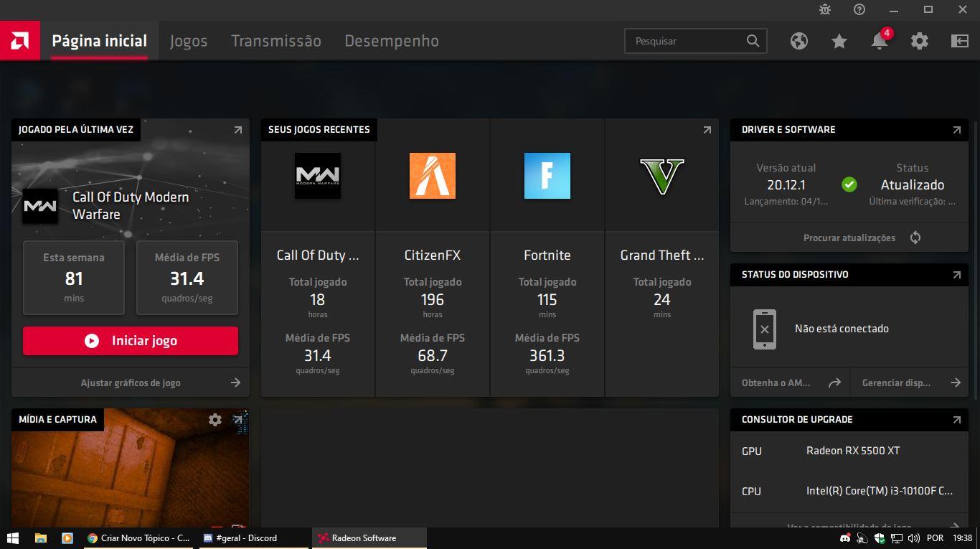Image resolution: width=980 pixels, height=549 pixels.
Task: Switch to Chrome Criar Novo Tópico window
Action: [138, 538]
